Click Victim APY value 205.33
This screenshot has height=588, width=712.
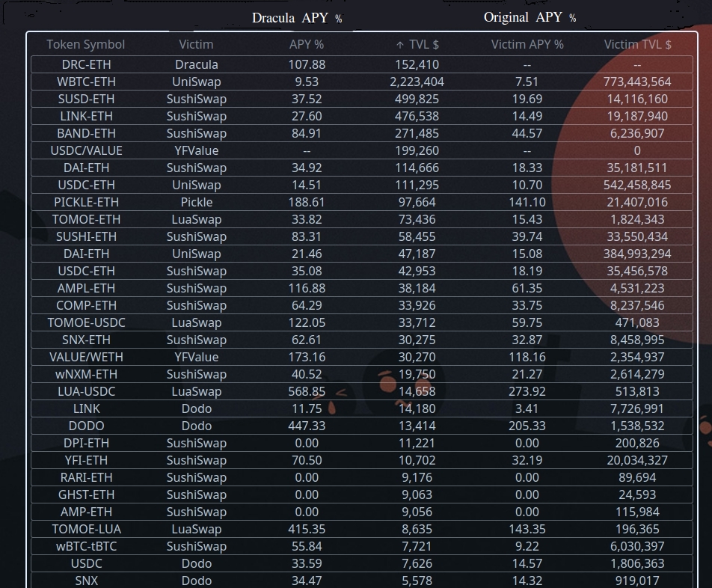point(527,426)
